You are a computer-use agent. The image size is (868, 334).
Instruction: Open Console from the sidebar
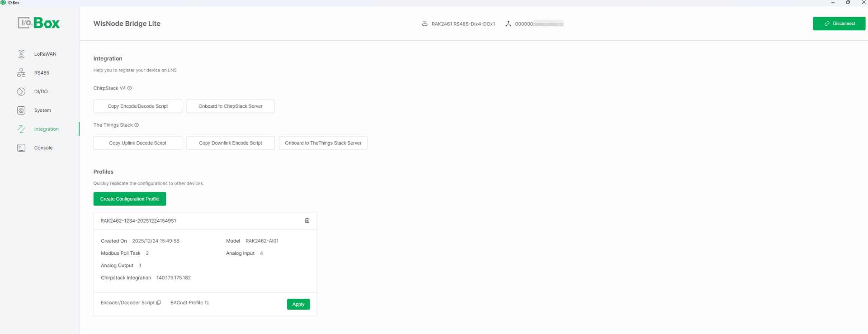[x=43, y=148]
